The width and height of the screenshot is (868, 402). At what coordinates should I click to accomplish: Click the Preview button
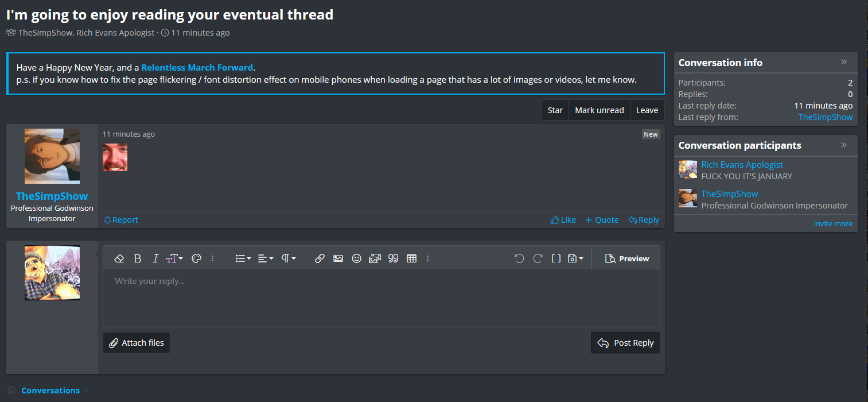(x=626, y=258)
